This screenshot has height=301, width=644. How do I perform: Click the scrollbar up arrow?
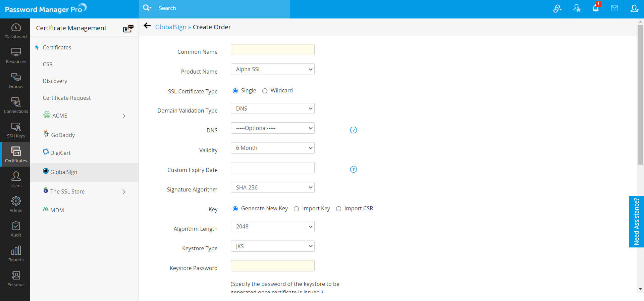(x=640, y=21)
